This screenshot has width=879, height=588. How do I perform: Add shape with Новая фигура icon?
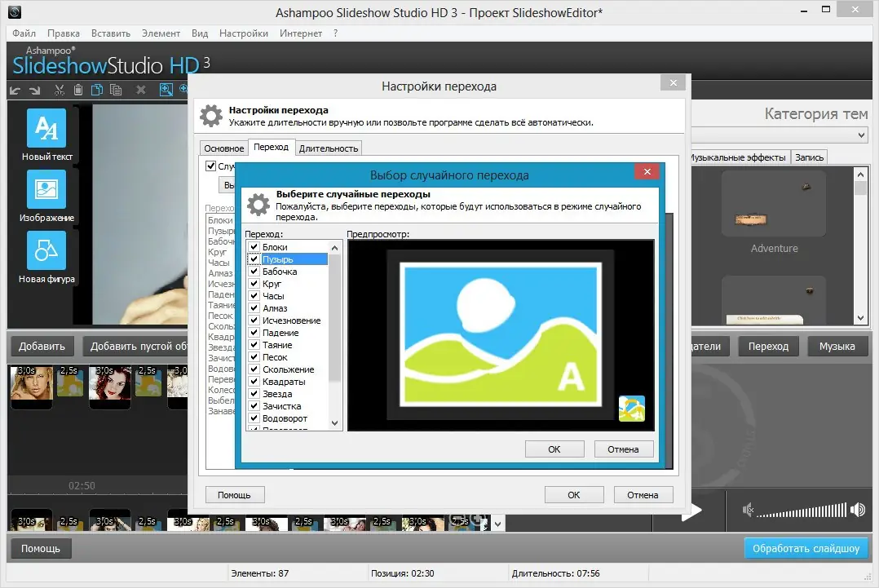pyautogui.click(x=46, y=250)
